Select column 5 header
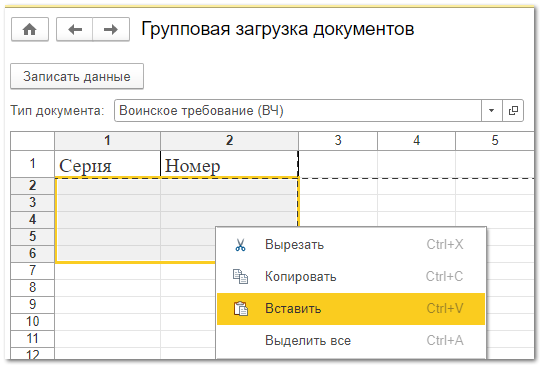 (x=495, y=141)
